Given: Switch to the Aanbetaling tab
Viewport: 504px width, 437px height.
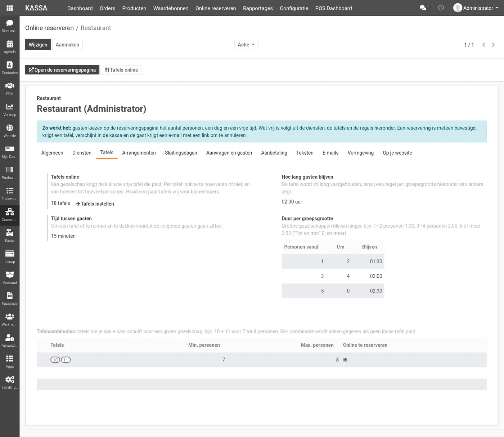Looking at the screenshot, I should (x=274, y=153).
